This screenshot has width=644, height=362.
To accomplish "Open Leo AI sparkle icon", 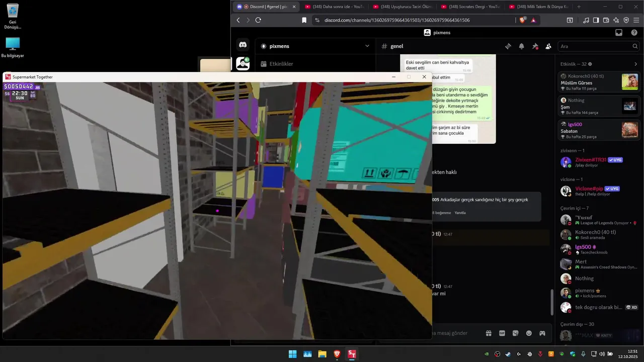I will point(616,20).
